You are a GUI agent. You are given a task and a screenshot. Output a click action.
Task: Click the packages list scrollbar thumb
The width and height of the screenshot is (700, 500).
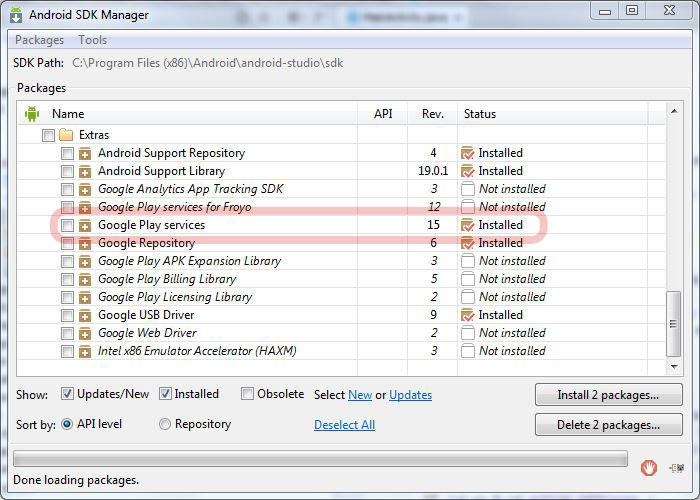point(674,324)
